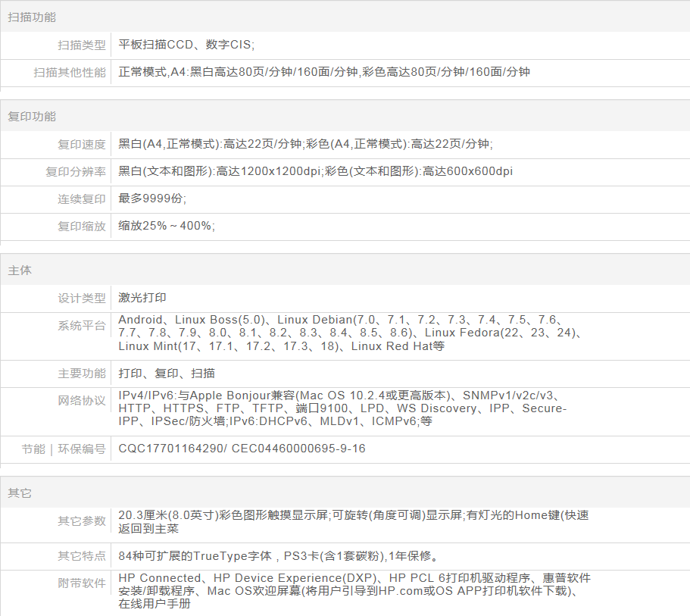Click the 复印分辨率 row label
This screenshot has width=690, height=616.
76,172
